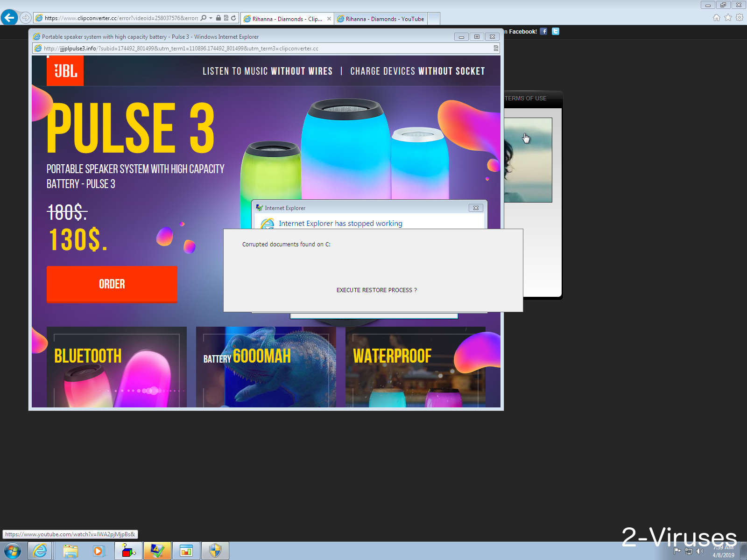Viewport: 747px width, 560px height.
Task: Click the security lock icon in the address bar
Action: click(218, 18)
